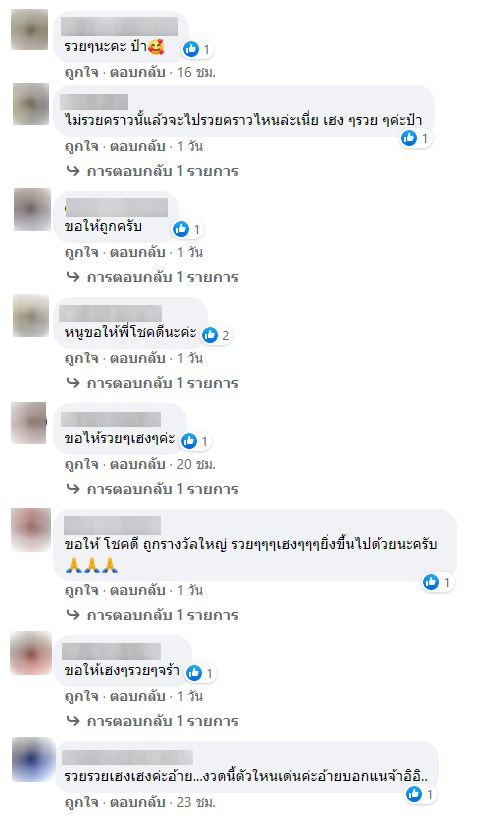Click ถูกใจ under 'ขอให้รวยๆเฮงๆค่ะ' comment
Image resolution: width=497 pixels, height=817 pixels.
pyautogui.click(x=81, y=464)
